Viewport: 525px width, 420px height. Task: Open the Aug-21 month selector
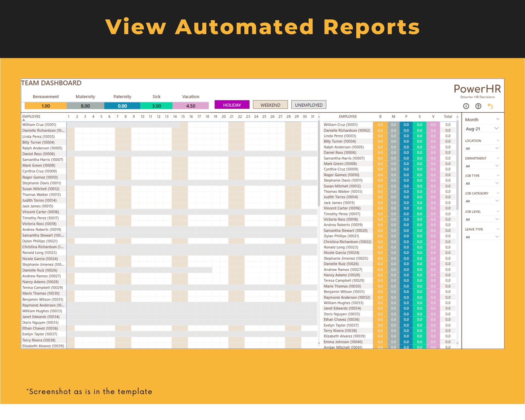click(x=482, y=129)
